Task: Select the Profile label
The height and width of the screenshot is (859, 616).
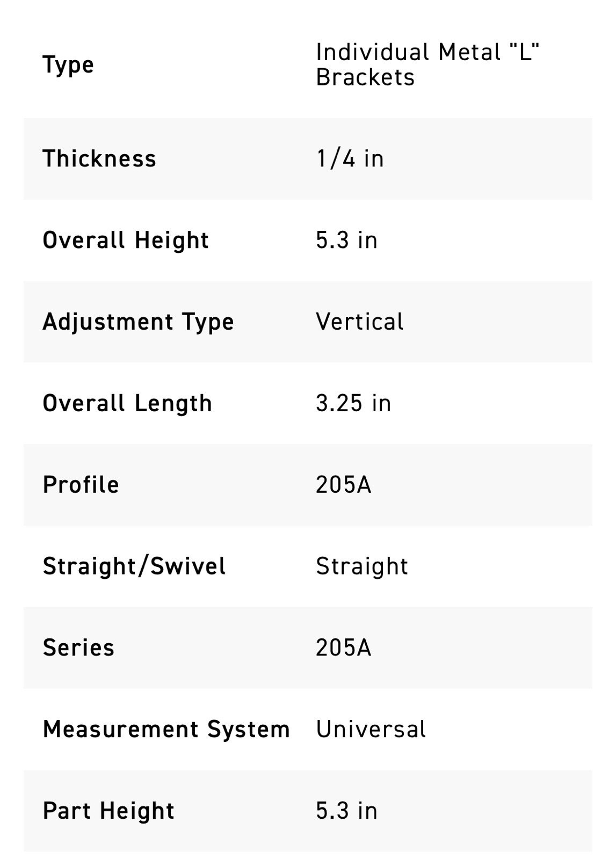Action: click(x=81, y=485)
